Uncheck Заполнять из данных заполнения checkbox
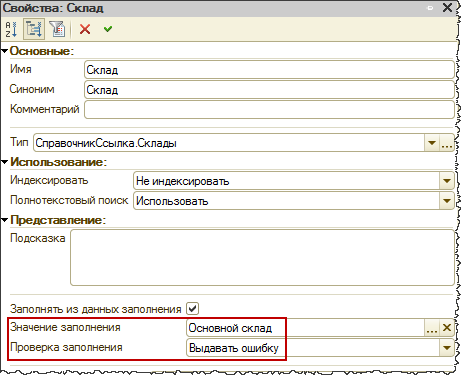Image resolution: width=462 pixels, height=375 pixels. 192,308
